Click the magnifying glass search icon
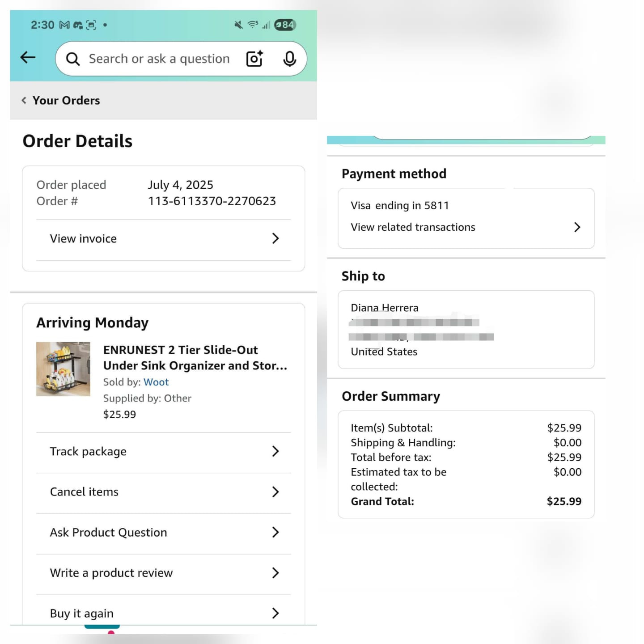Viewport: 644px width, 644px height. point(72,59)
